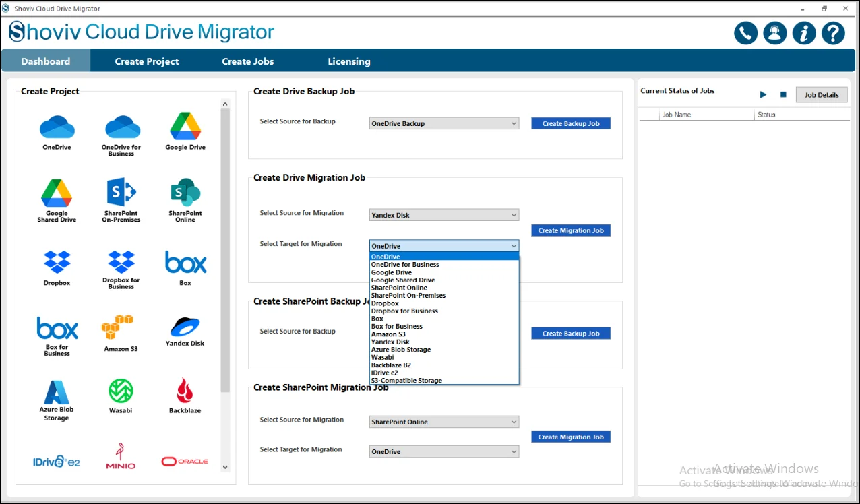The width and height of the screenshot is (860, 504).
Task: Choose Azure Blob Storage in target list
Action: point(444,350)
